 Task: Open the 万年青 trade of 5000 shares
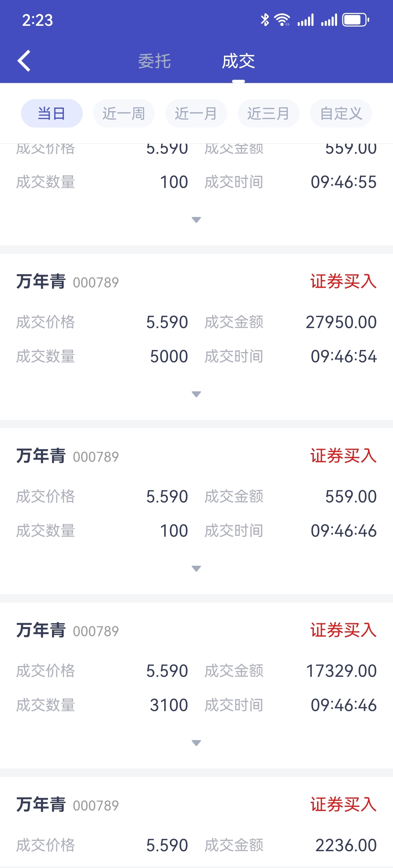pos(196,337)
